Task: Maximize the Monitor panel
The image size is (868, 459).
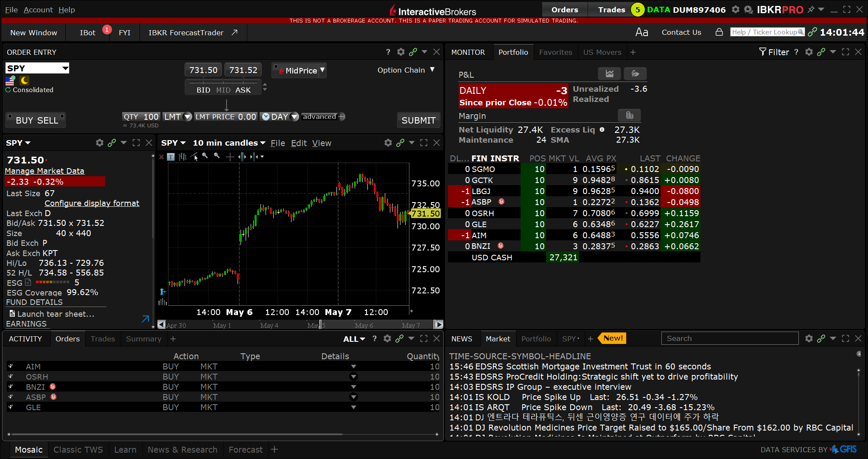Action: coord(845,52)
